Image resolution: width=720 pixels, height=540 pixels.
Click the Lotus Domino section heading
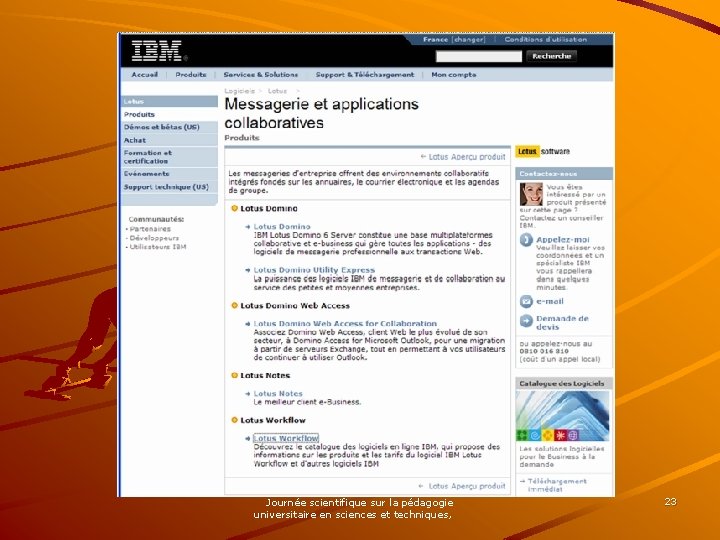coord(269,208)
